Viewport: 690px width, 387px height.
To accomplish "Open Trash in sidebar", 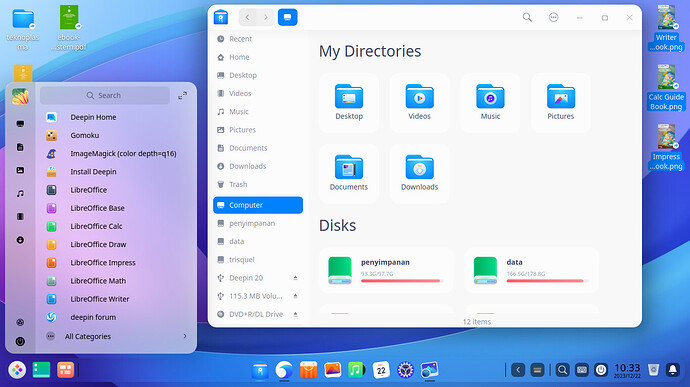I will pyautogui.click(x=258, y=184).
